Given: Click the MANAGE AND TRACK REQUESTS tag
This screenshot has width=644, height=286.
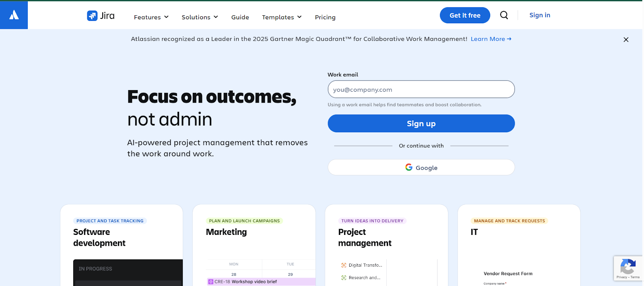Looking at the screenshot, I should coord(510,221).
